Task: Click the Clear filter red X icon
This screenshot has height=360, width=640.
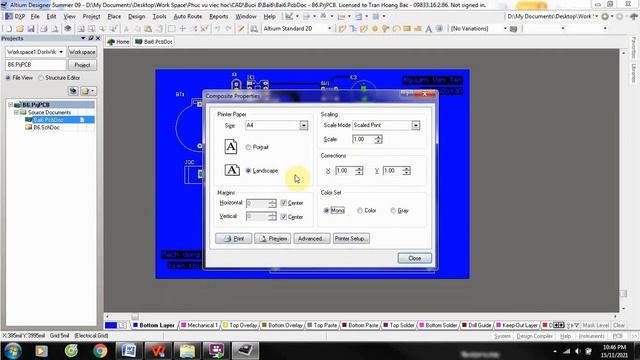Action: click(x=204, y=29)
